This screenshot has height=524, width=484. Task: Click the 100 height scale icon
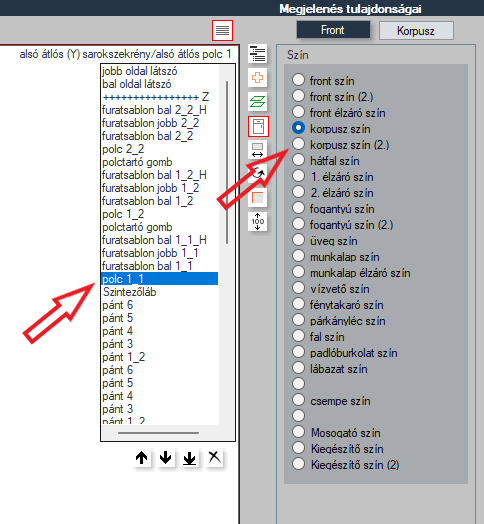[258, 222]
